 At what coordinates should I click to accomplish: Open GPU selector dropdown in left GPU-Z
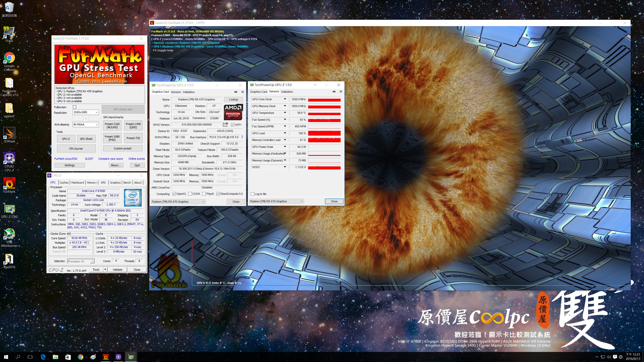[x=178, y=202]
